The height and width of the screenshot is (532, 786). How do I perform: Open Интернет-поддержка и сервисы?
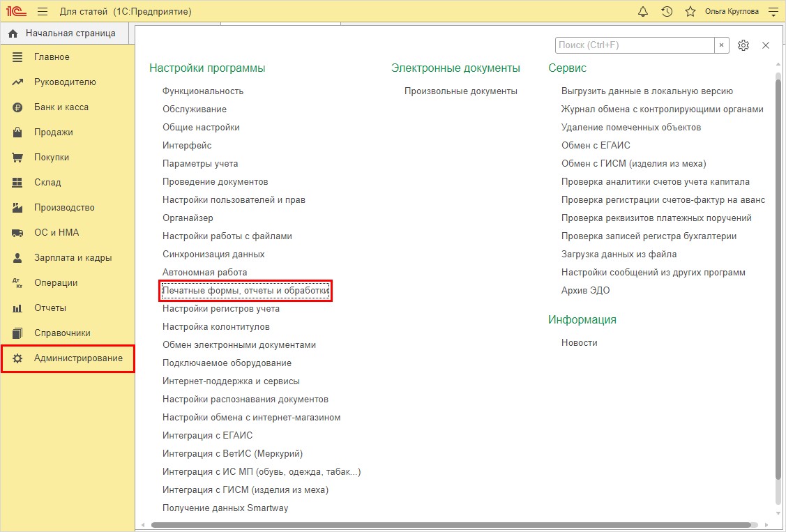pyautogui.click(x=231, y=381)
